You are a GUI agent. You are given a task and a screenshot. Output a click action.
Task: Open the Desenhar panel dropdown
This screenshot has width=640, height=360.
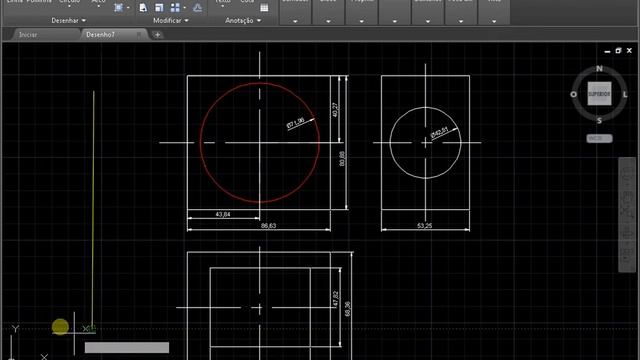(x=69, y=20)
